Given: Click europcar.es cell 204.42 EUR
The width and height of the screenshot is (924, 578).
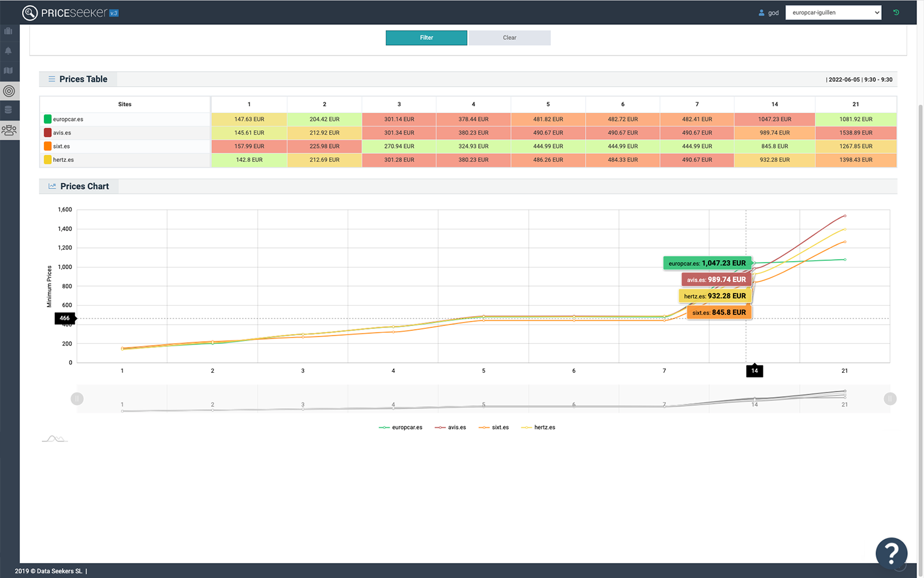Looking at the screenshot, I should coord(324,119).
